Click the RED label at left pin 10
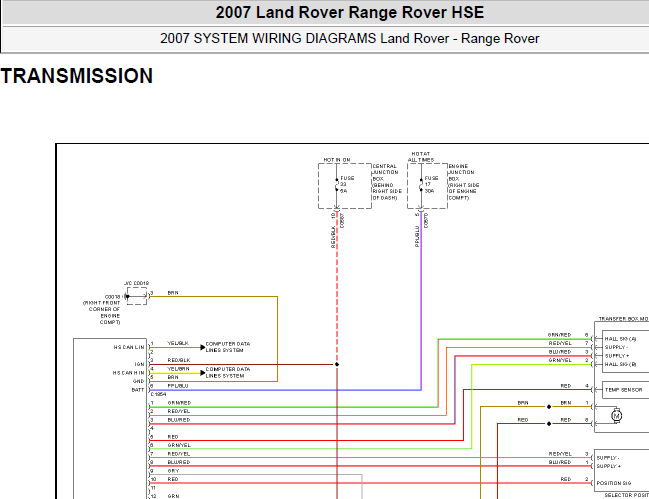Viewport: 649px width, 499px height. (173, 479)
